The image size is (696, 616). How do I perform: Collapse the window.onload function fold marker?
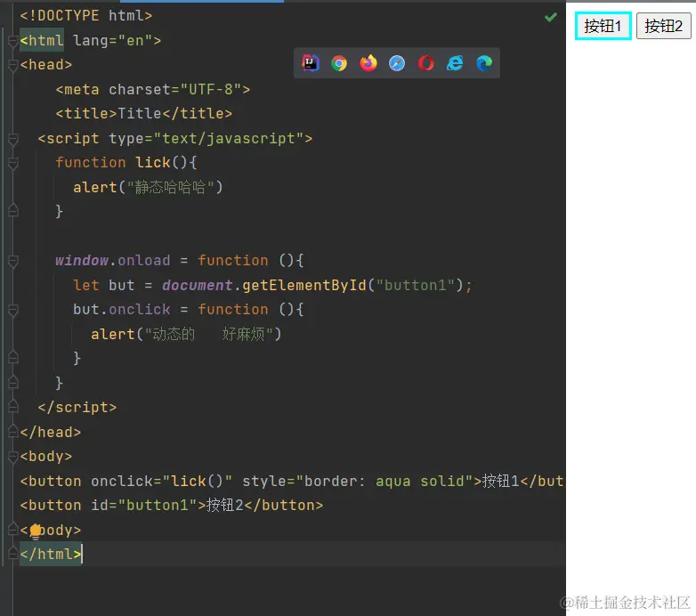(12, 262)
